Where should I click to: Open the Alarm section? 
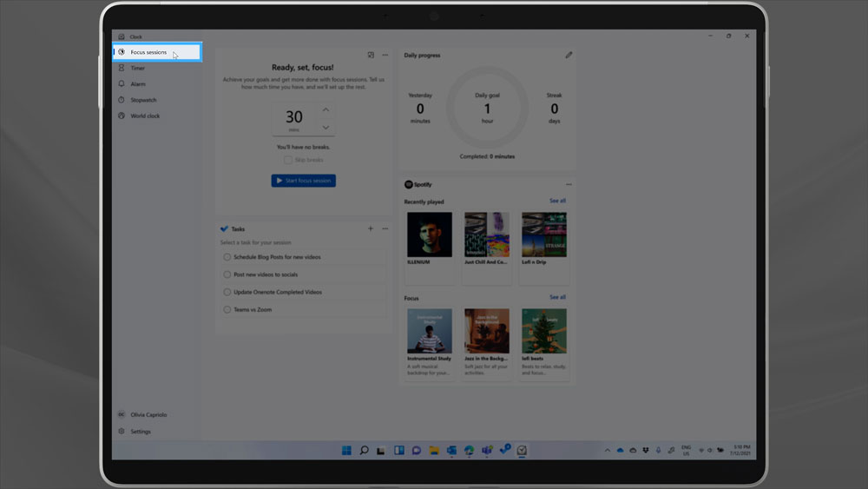point(137,84)
